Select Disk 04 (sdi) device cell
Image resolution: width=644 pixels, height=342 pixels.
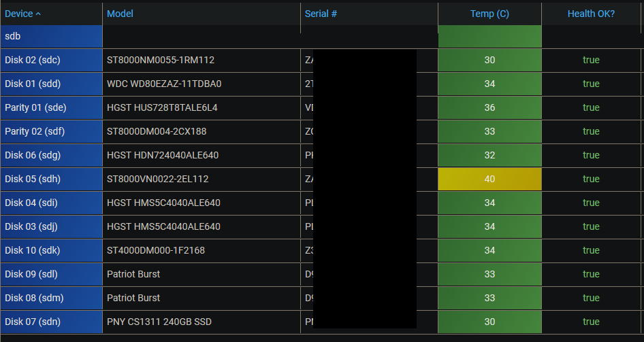point(51,203)
